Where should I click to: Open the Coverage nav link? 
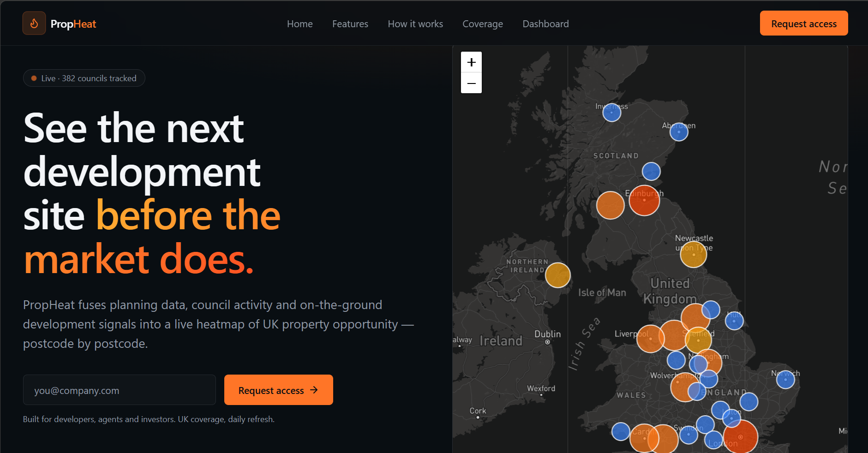(x=483, y=24)
